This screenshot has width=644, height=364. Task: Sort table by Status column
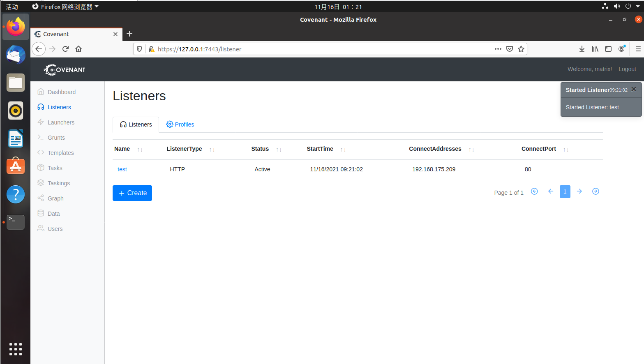[279, 150]
